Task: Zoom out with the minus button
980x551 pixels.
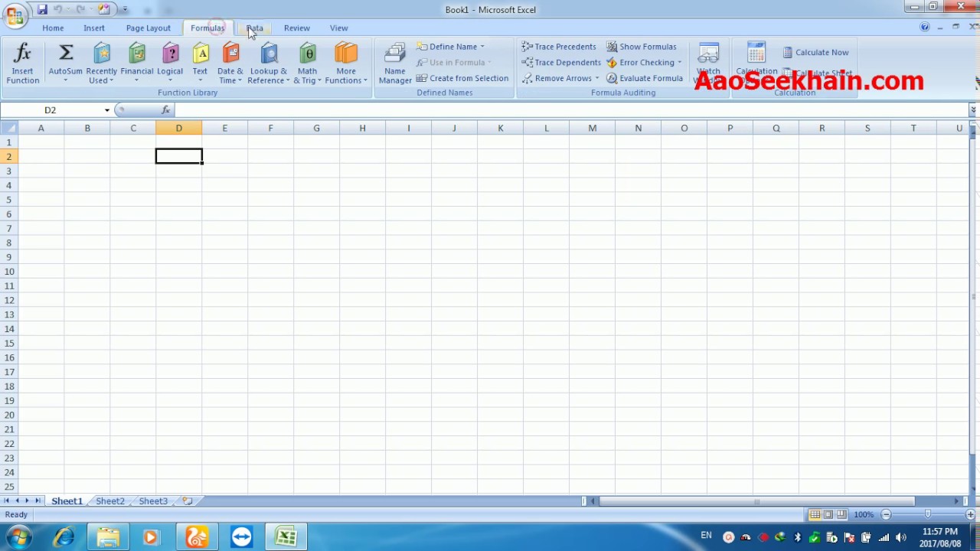Action: tap(886, 515)
